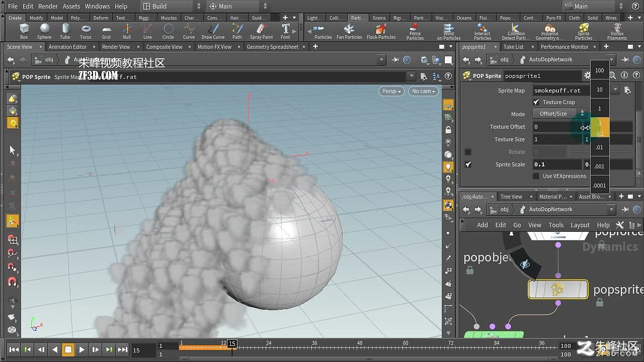Click the select arrow tool in viewport toolbar
Screen dimensions: 644x362
13,150
